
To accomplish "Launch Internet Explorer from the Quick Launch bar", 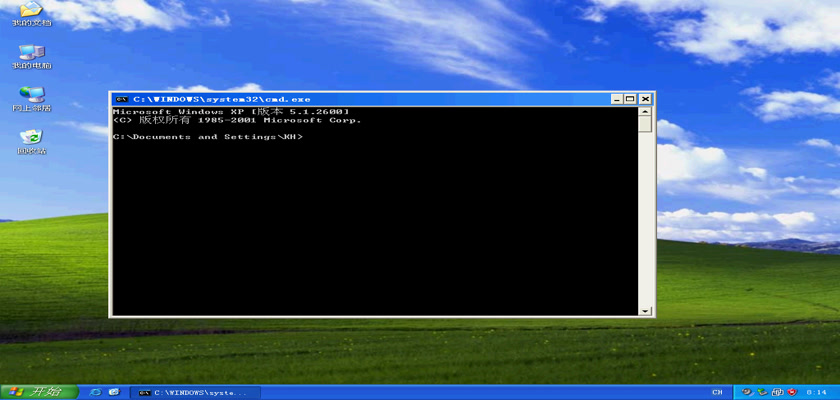I will (x=93, y=392).
